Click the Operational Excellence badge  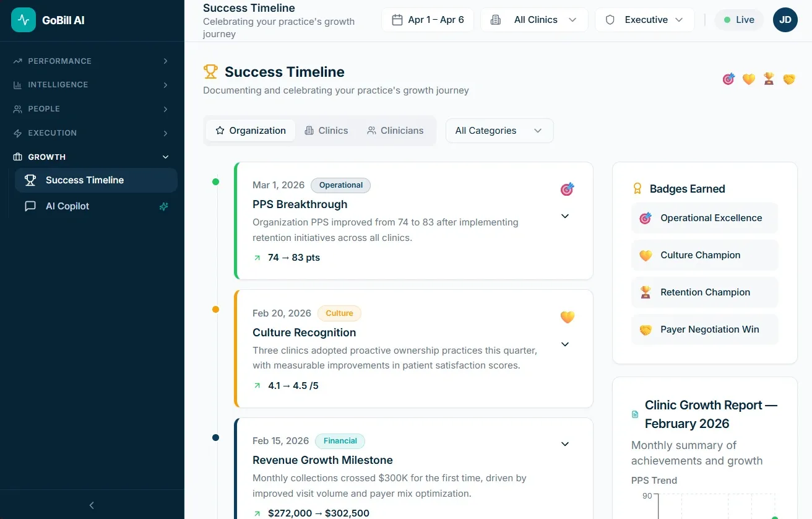coord(704,218)
